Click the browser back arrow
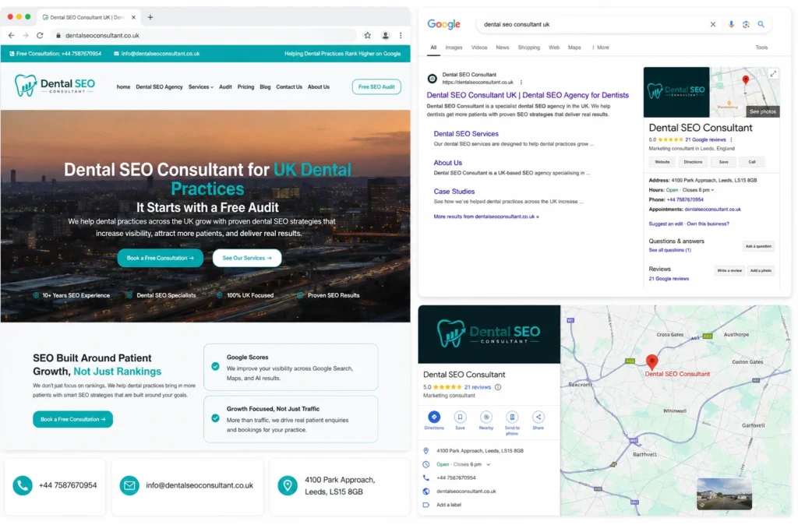Image resolution: width=798 pixels, height=532 pixels. (x=11, y=35)
